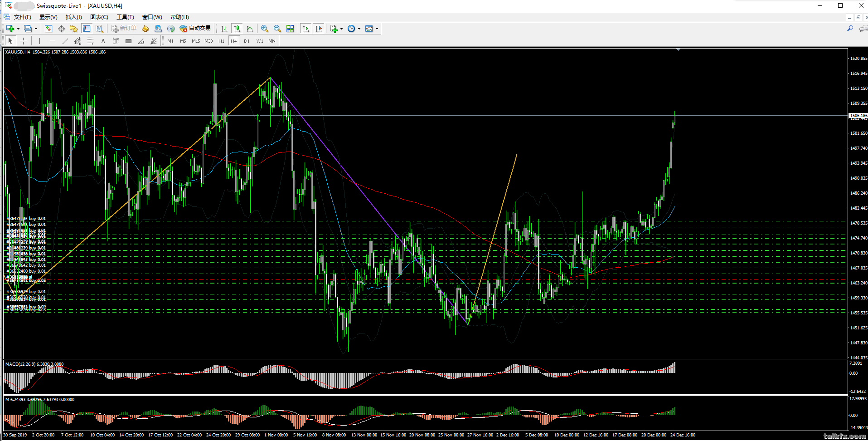The height and width of the screenshot is (441, 868).
Task: Select the Equidistant Channel tool
Action: (x=78, y=41)
